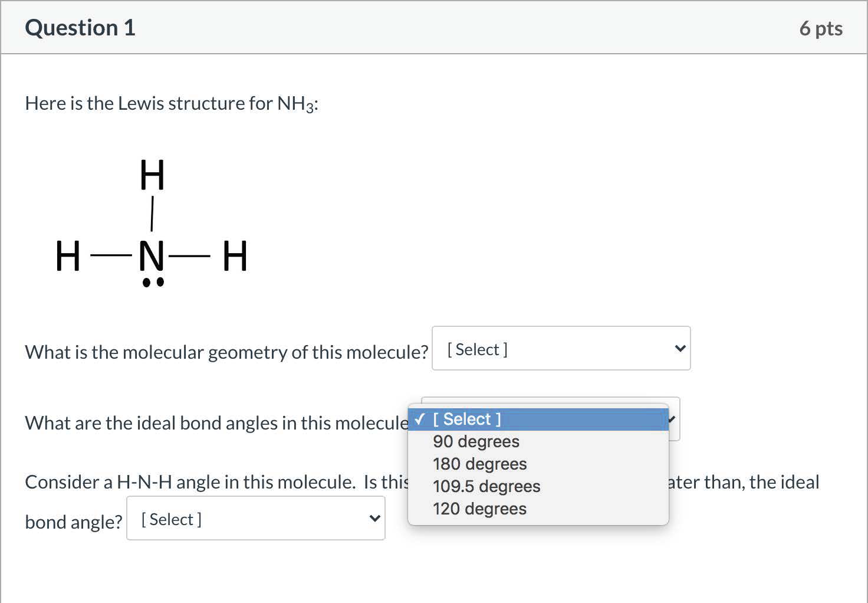Click the "6 pts" points label
This screenshot has width=868, height=603.
(x=821, y=28)
